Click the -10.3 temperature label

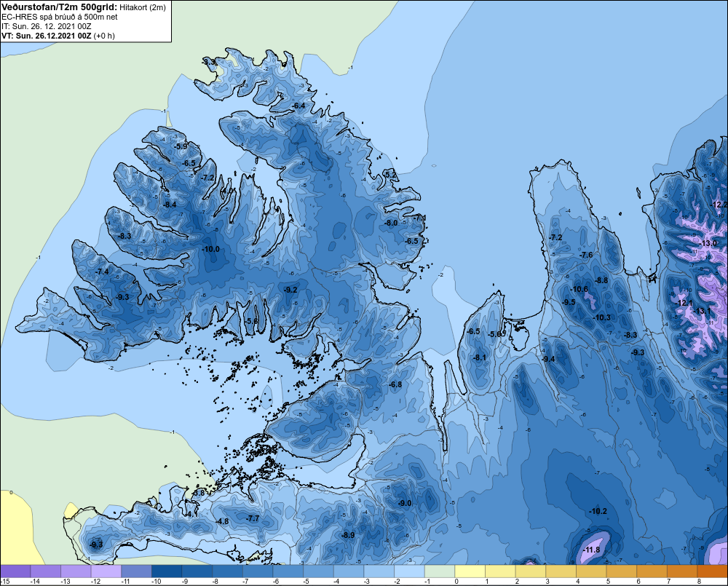click(x=601, y=318)
